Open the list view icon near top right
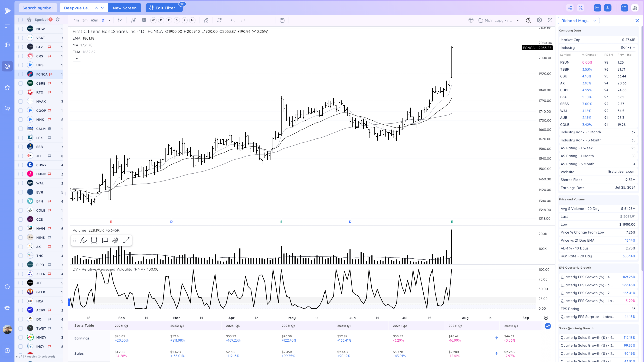This screenshot has width=644, height=362. (625, 8)
